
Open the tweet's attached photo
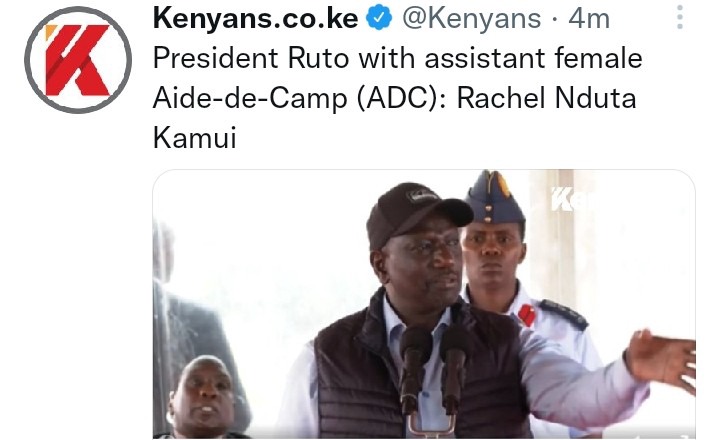(424, 304)
